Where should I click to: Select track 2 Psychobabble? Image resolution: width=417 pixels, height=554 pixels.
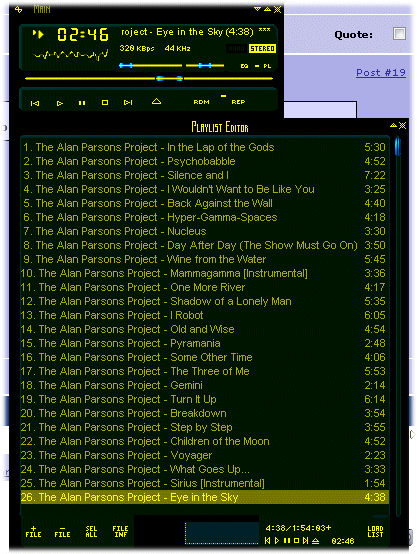[205, 161]
